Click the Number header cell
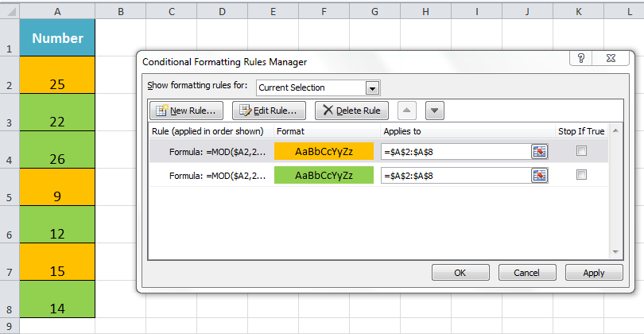 [57, 37]
